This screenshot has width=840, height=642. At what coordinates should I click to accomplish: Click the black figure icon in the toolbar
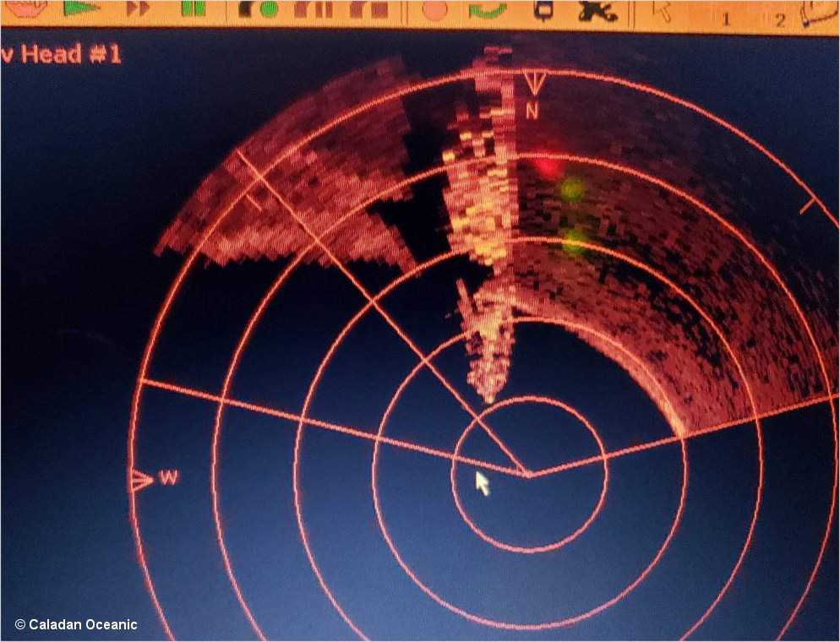click(x=597, y=9)
